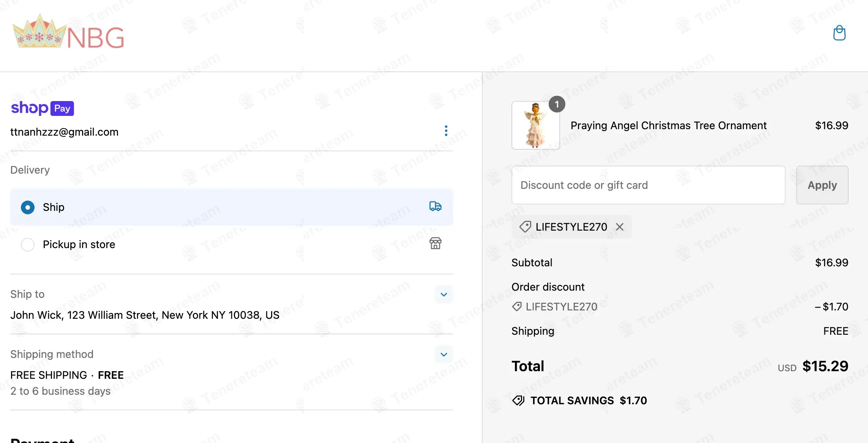The width and height of the screenshot is (868, 443).
Task: Expand the Ship to address section
Action: [x=443, y=294]
